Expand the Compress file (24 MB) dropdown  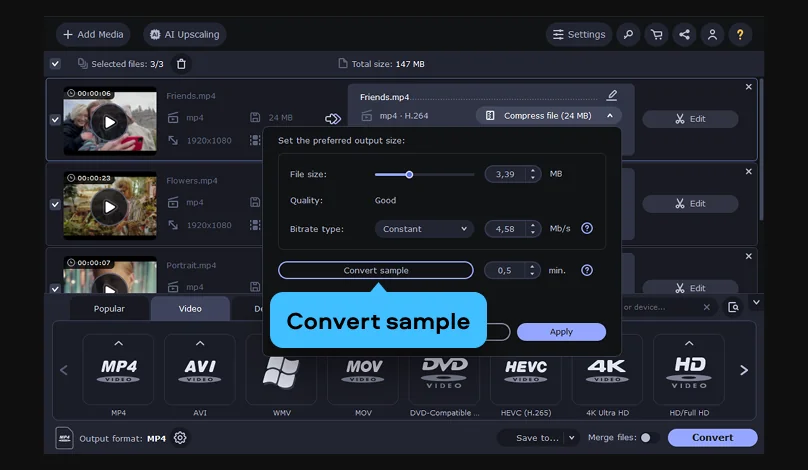click(549, 116)
